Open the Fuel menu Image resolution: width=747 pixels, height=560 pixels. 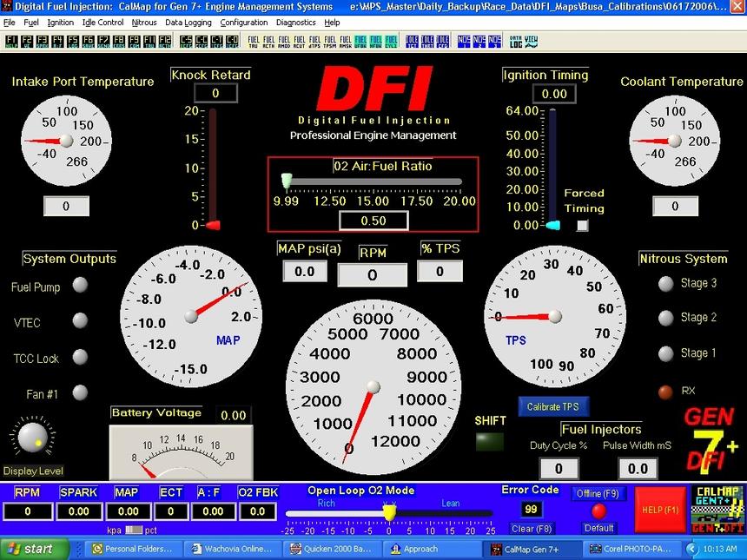click(x=31, y=23)
